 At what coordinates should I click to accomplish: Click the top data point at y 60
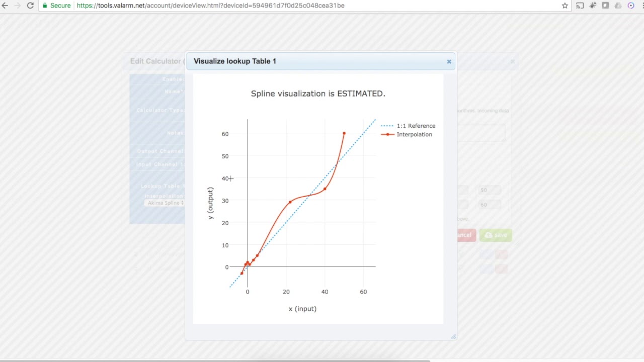pos(344,133)
